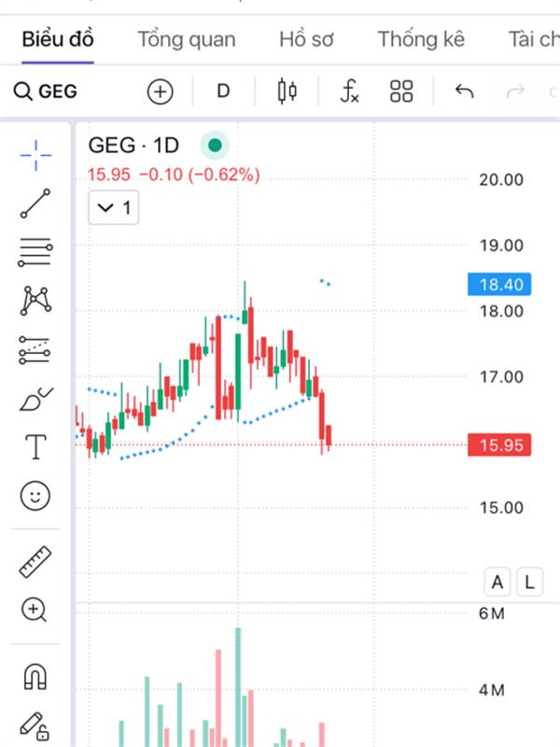
Task: Toggle magnet snap mode
Action: (35, 677)
